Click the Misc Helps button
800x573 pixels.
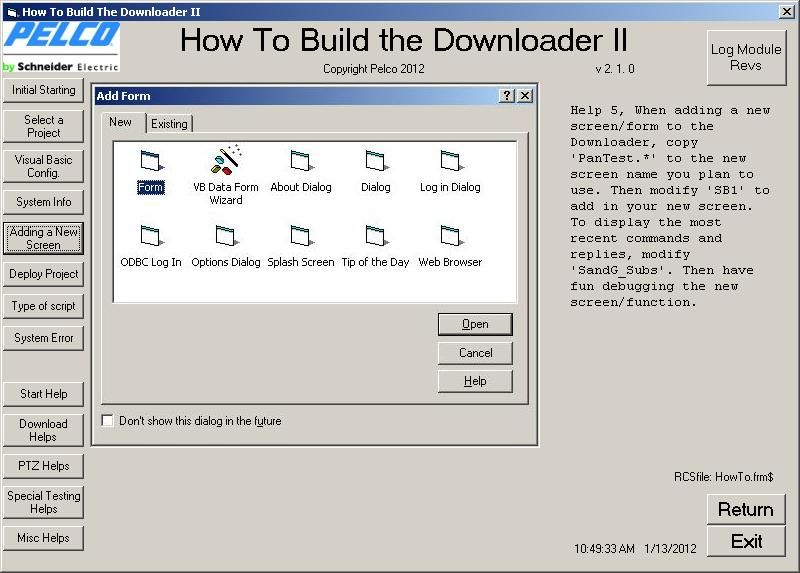tap(43, 538)
